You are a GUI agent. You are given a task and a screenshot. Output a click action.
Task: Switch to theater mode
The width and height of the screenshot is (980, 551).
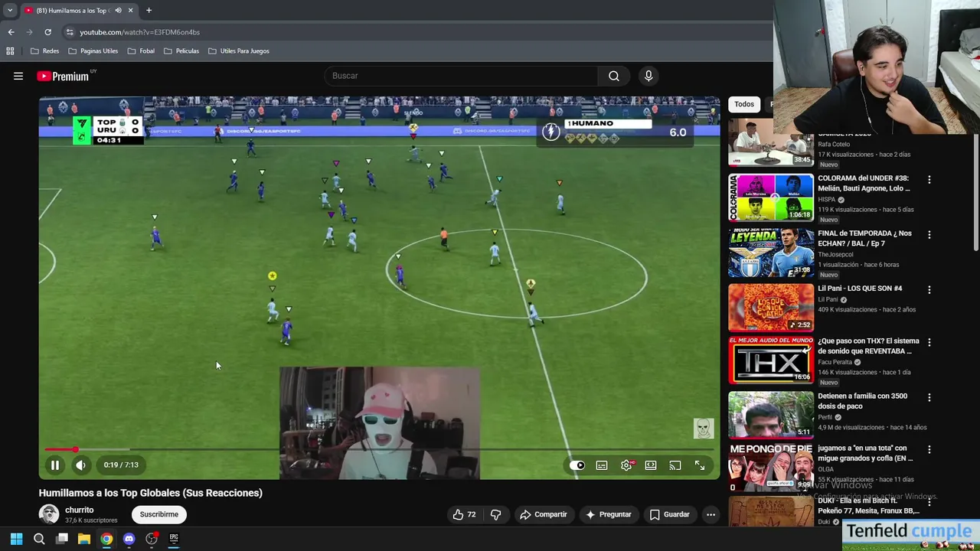coord(651,465)
